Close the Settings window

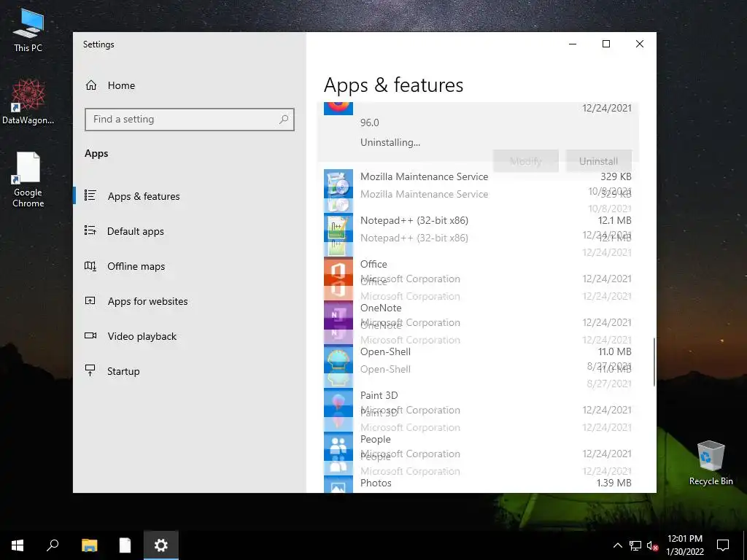pyautogui.click(x=640, y=44)
